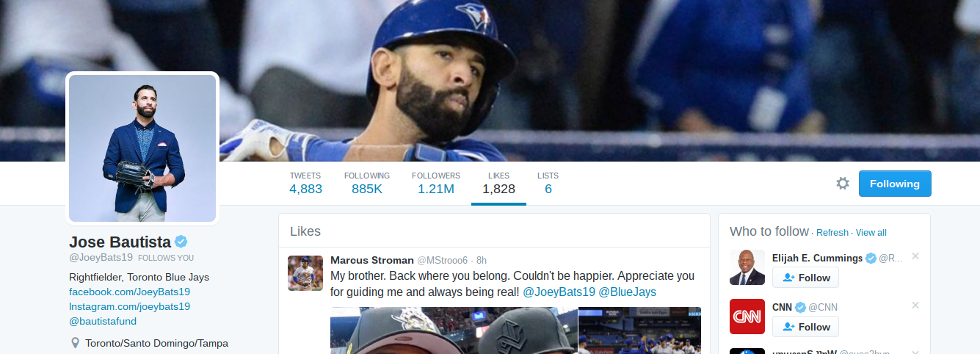Switch to the Tweets tab
The height and width of the screenshot is (354, 980).
point(305,184)
